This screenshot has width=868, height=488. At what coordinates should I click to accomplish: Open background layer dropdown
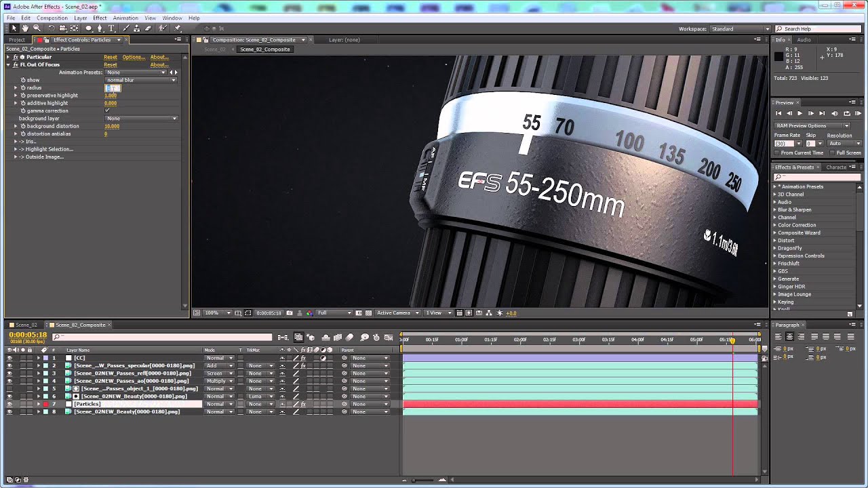(141, 119)
